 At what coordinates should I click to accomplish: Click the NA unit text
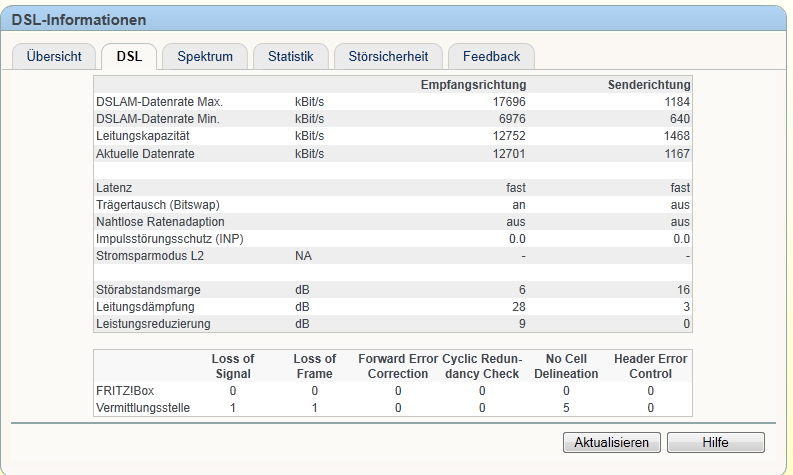[x=303, y=255]
